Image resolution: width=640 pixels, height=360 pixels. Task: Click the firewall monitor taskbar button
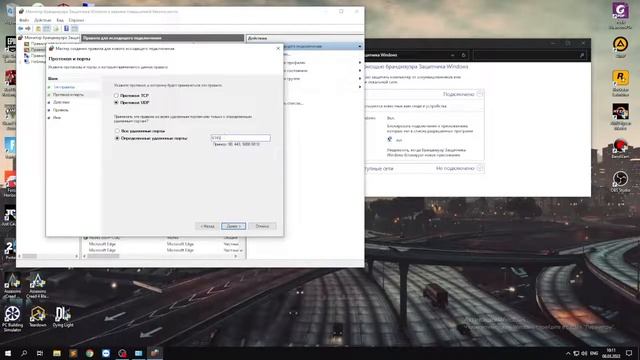[x=155, y=353]
